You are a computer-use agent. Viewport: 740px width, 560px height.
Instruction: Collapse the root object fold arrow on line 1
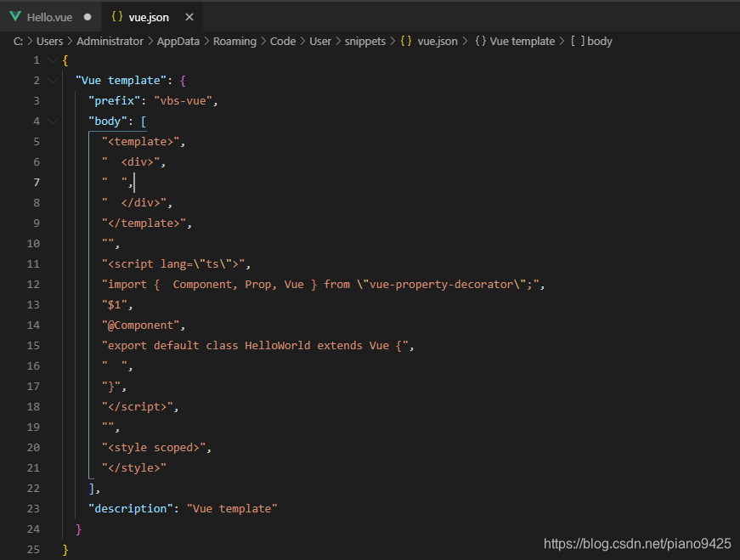pos(52,59)
